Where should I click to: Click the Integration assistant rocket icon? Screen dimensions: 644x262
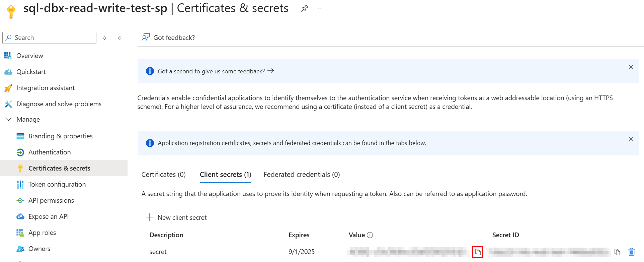coord(8,88)
